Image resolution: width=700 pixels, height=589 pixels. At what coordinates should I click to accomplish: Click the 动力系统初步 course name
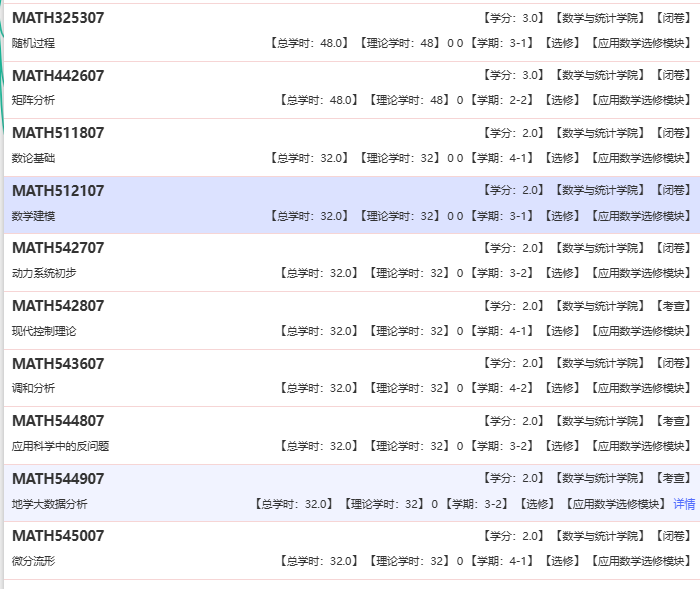point(44,273)
